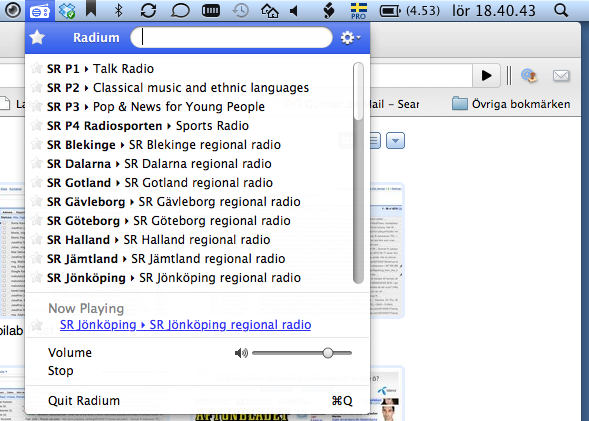Click the Radium station search field

click(231, 38)
